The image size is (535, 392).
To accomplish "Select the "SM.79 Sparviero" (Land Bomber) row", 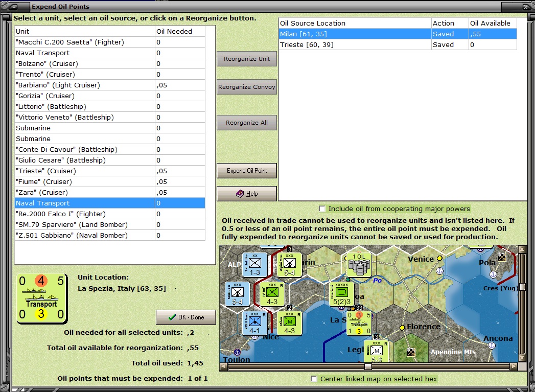I will click(x=110, y=225).
